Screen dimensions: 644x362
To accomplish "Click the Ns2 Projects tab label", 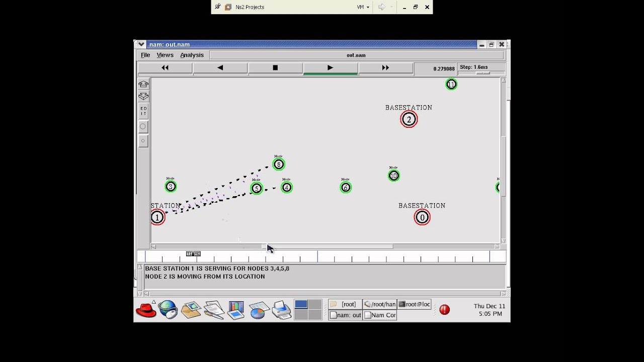I will pyautogui.click(x=250, y=7).
